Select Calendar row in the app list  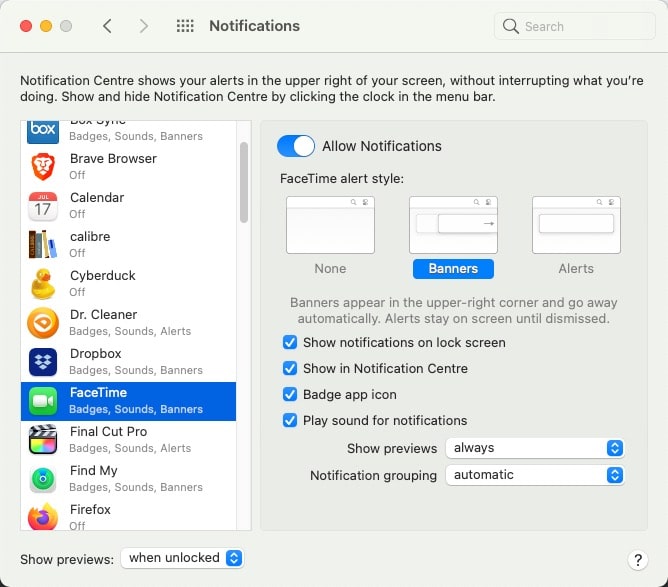coord(128,206)
